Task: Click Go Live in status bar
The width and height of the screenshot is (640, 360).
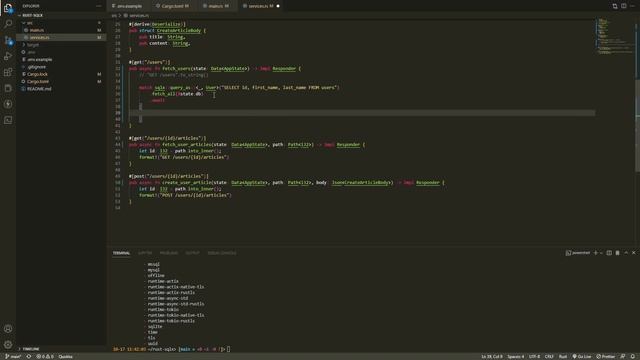Action: (582, 357)
